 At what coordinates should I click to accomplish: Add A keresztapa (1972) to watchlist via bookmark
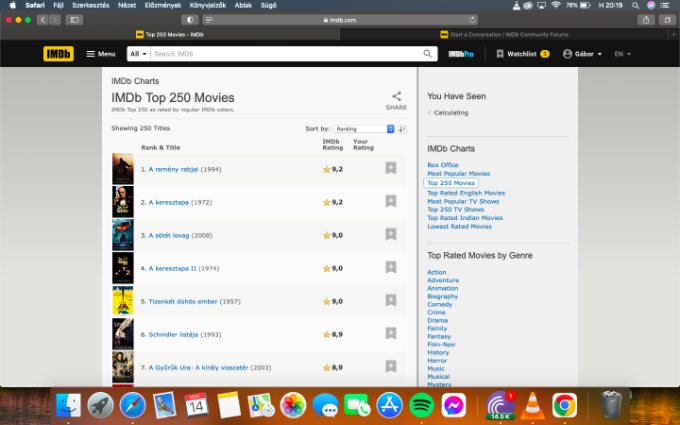point(391,201)
